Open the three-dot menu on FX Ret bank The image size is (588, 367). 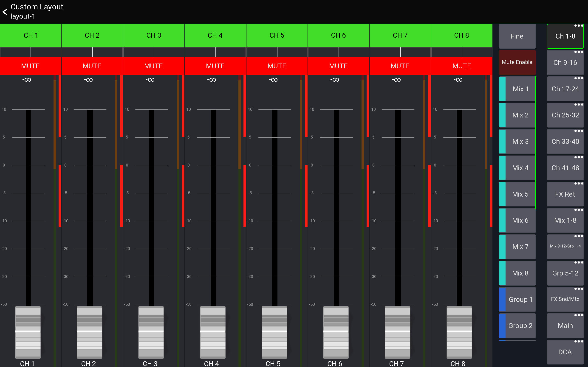pyautogui.click(x=579, y=183)
